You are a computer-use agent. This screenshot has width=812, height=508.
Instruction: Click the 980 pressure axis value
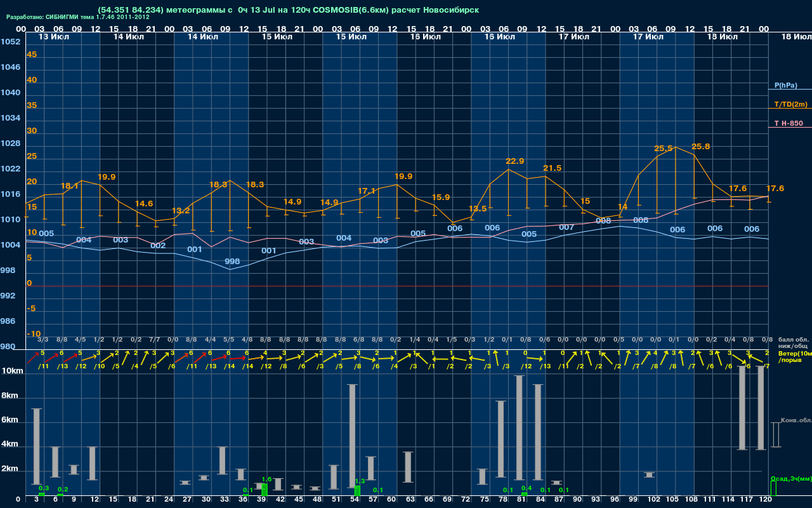coord(8,347)
